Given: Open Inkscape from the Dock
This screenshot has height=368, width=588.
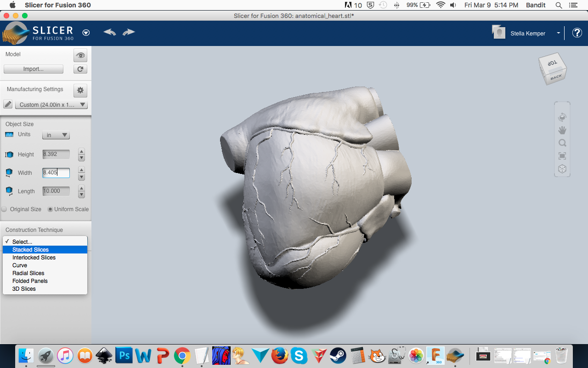Looking at the screenshot, I should coord(104,356).
